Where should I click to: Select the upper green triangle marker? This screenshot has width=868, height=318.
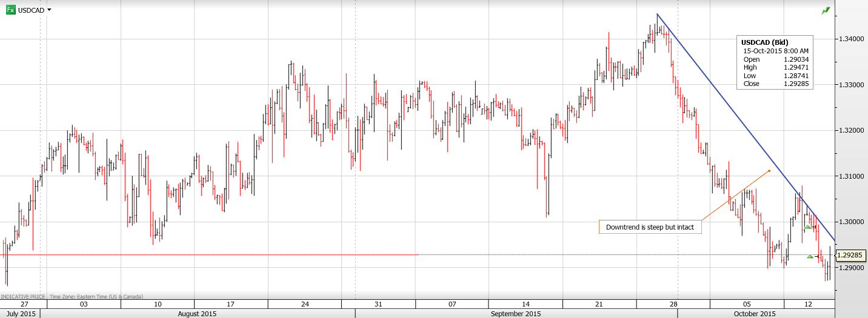point(807,227)
